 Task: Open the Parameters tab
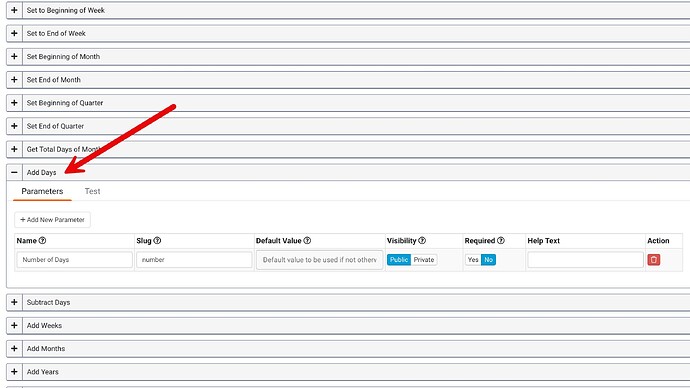click(x=42, y=191)
